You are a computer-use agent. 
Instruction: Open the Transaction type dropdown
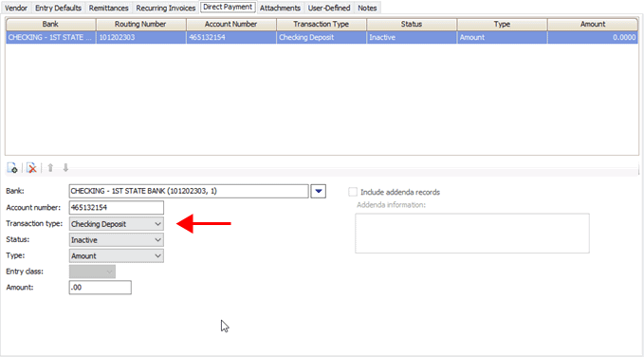click(117, 224)
